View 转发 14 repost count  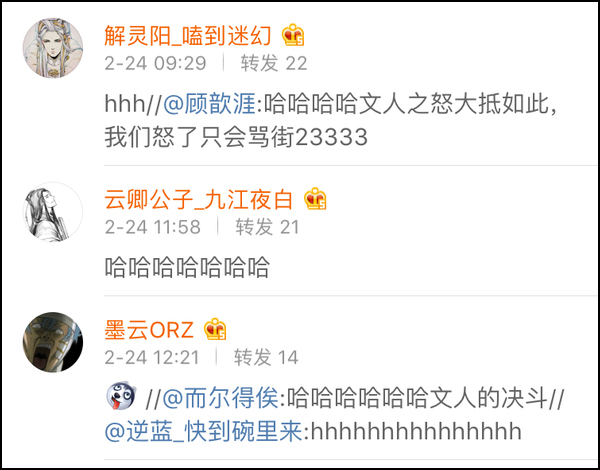click(x=266, y=357)
